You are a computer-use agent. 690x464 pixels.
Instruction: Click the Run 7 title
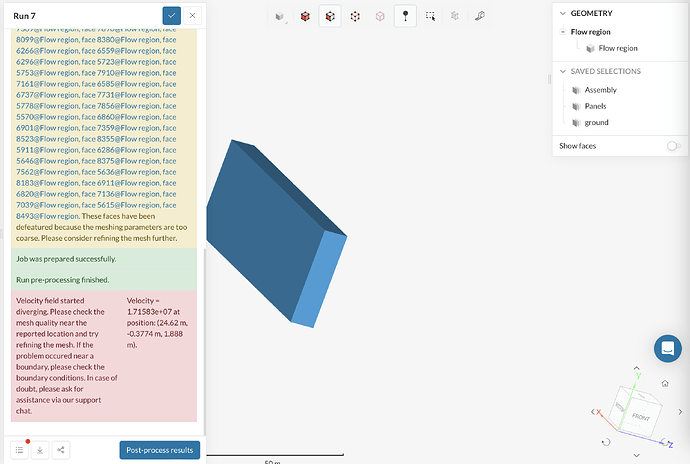pos(24,16)
